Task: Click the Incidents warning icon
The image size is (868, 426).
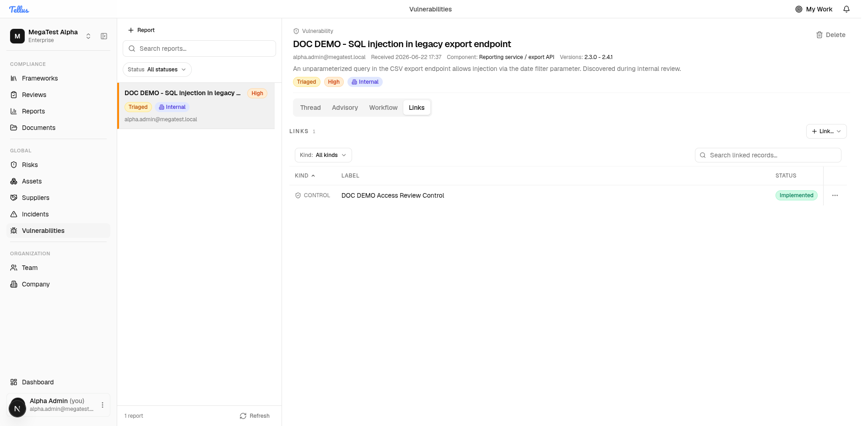Action: pyautogui.click(x=14, y=214)
